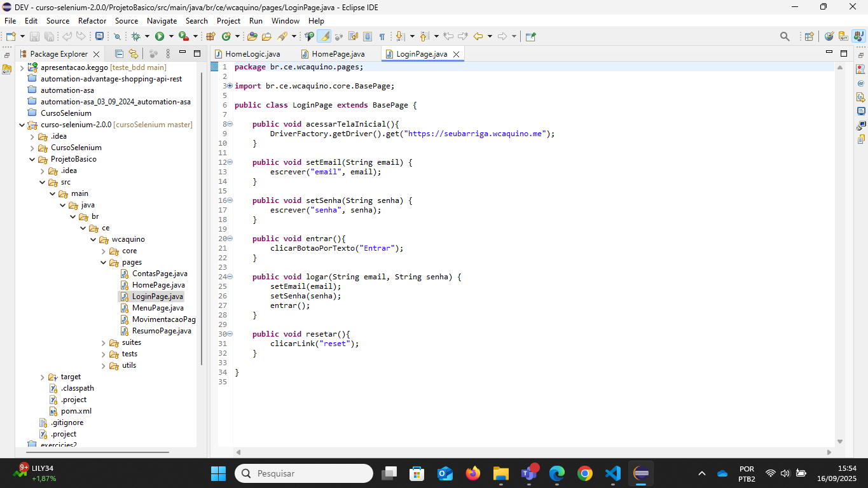
Task: Open the Javadoc '@' view icon on right trim
Action: click(x=861, y=83)
